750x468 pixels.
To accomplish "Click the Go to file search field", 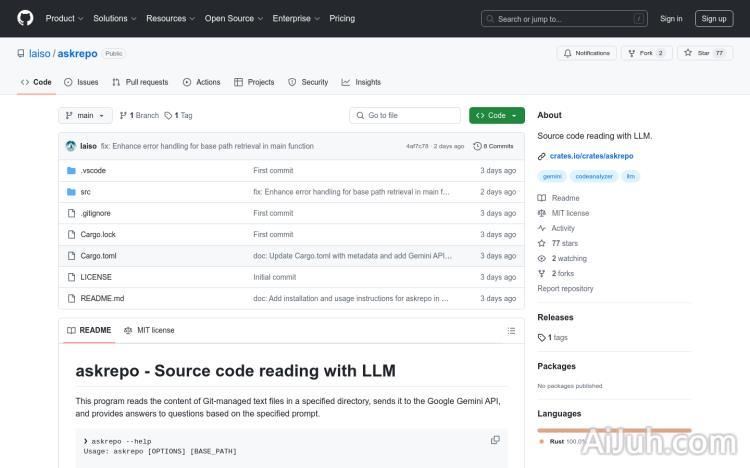I will click(405, 116).
